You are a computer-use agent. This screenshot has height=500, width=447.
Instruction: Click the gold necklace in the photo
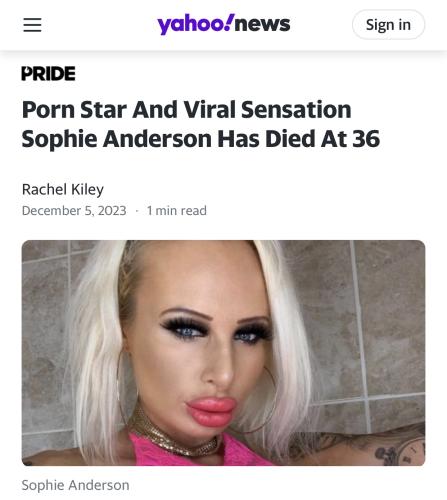click(x=173, y=437)
